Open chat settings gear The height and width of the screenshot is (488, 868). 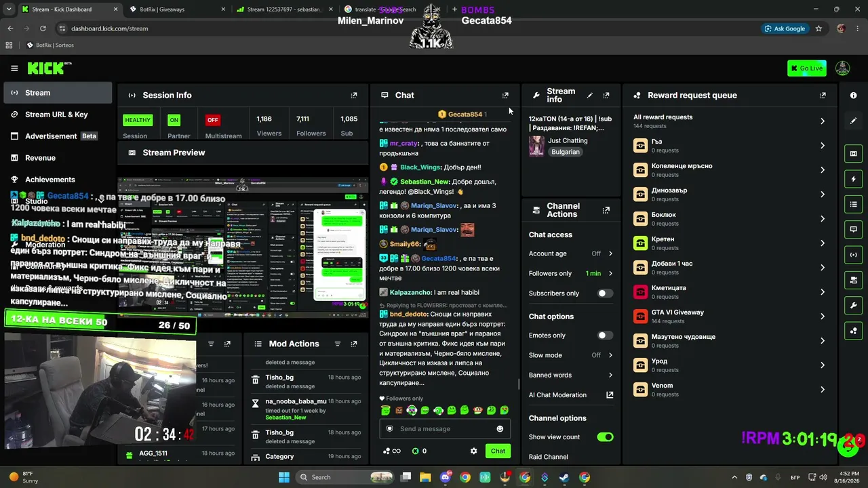[x=473, y=451]
